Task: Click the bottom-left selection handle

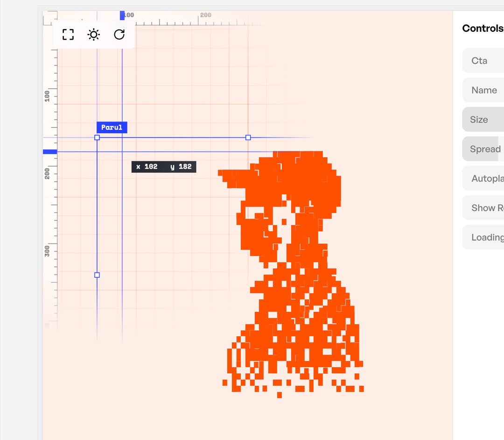Action: point(97,275)
